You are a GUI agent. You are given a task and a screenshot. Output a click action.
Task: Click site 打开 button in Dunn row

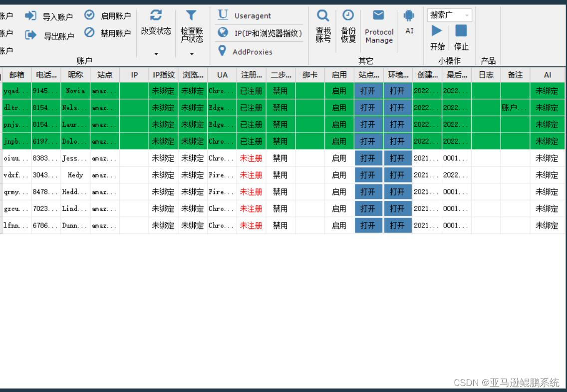(x=368, y=225)
